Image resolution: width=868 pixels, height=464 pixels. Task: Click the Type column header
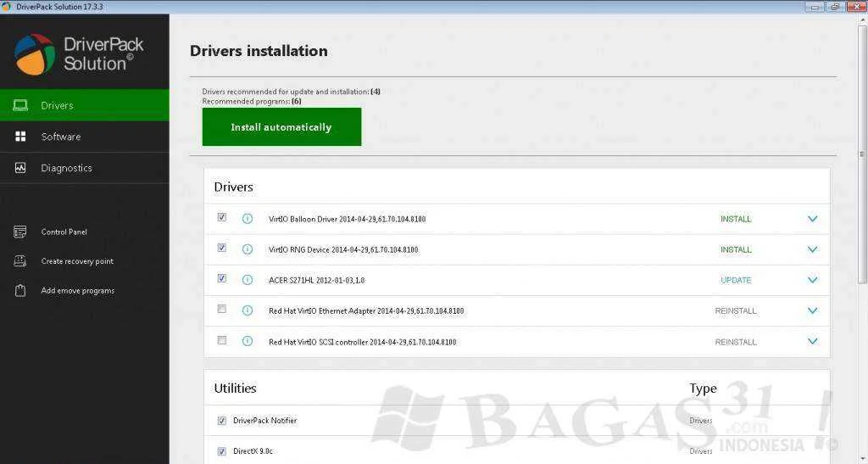coord(703,389)
